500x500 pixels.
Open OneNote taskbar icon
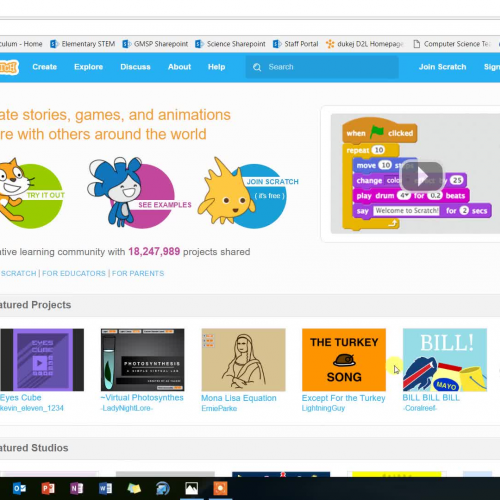point(77,489)
